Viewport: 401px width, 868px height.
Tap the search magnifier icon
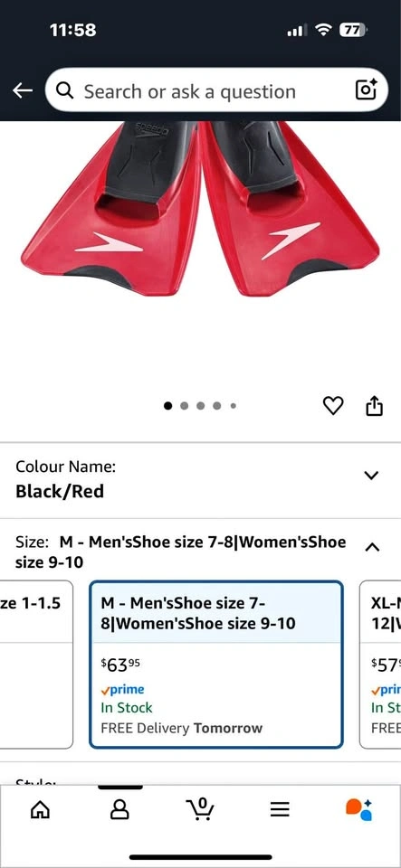coord(65,90)
